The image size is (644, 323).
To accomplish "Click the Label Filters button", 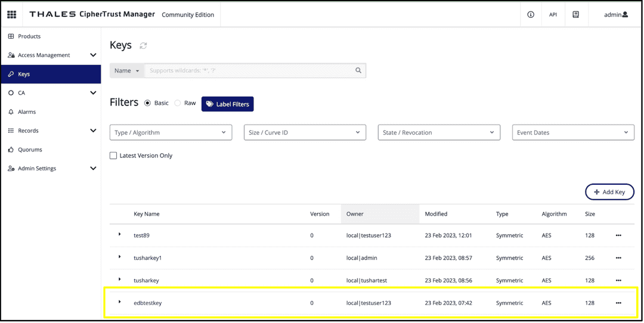I will 227,104.
